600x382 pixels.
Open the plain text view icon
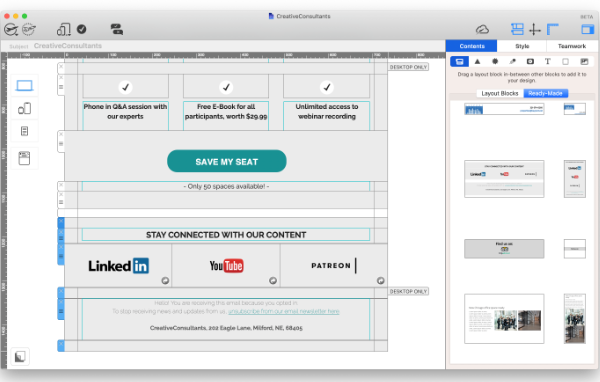tap(24, 131)
